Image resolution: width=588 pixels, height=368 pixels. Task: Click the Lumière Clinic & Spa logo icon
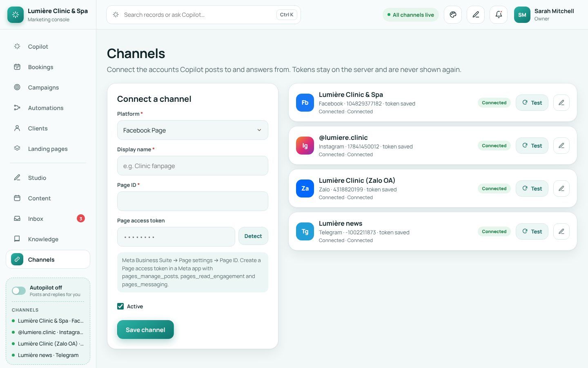click(16, 15)
